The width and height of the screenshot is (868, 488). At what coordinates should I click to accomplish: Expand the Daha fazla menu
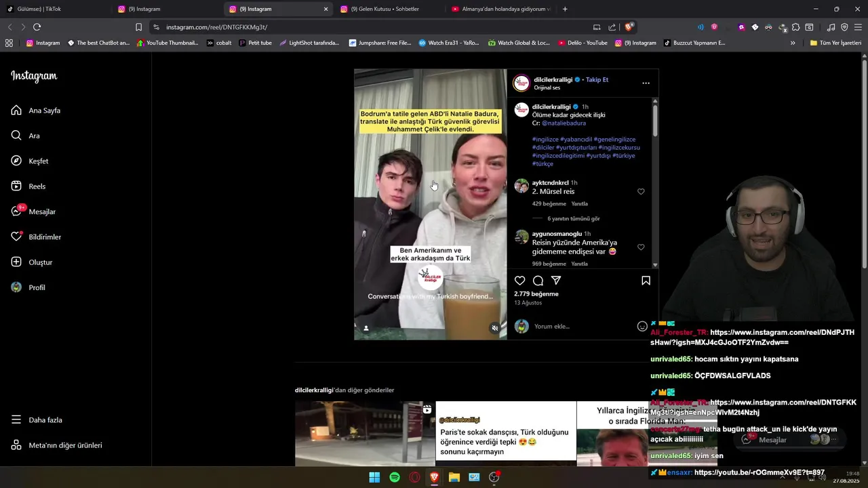(36, 420)
